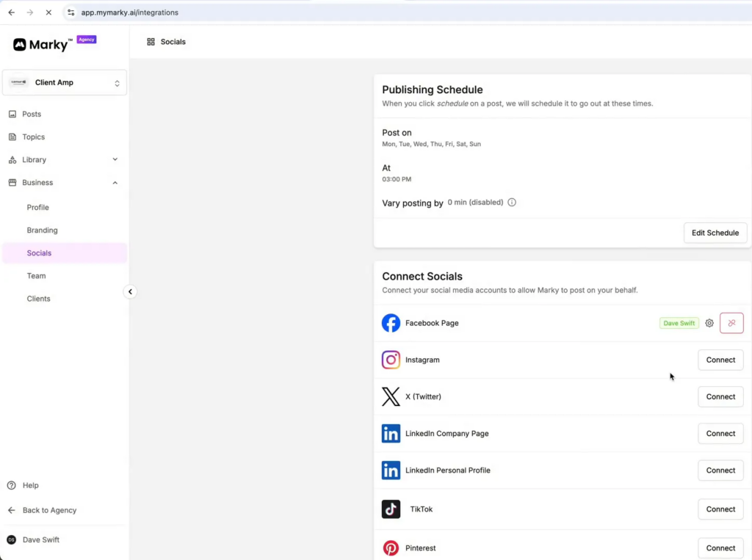Click the Business storefront icon
The height and width of the screenshot is (560, 752).
click(x=12, y=182)
